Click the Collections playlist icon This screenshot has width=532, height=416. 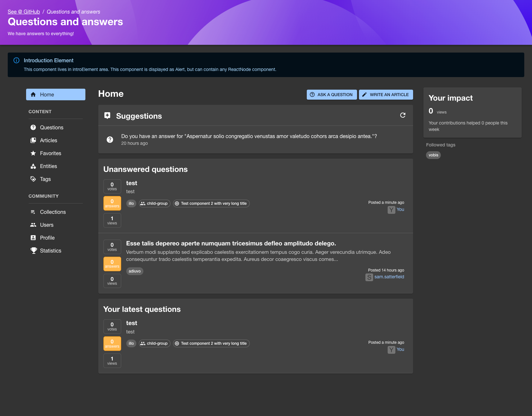[x=33, y=212]
